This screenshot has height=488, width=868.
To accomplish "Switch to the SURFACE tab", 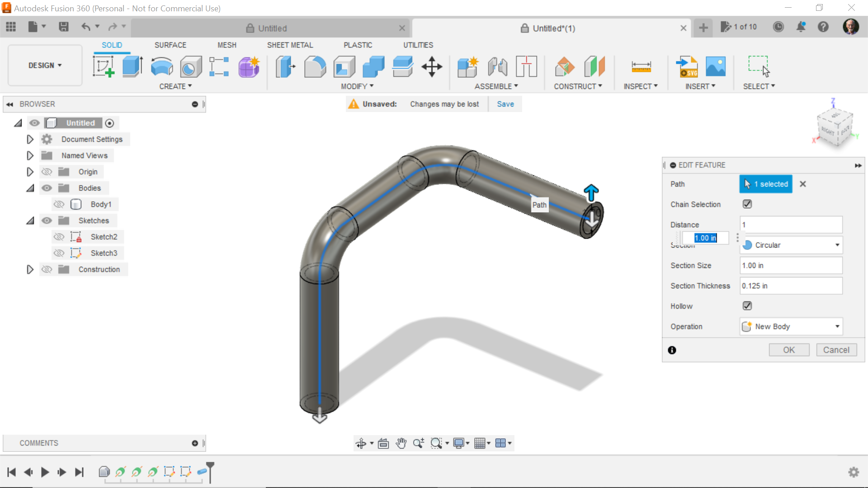I will (x=170, y=45).
